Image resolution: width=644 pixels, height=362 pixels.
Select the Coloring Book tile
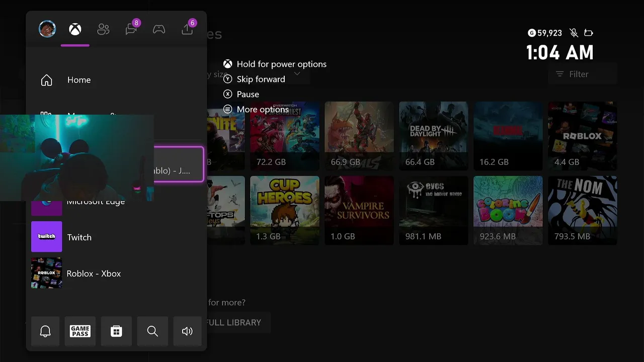(508, 210)
